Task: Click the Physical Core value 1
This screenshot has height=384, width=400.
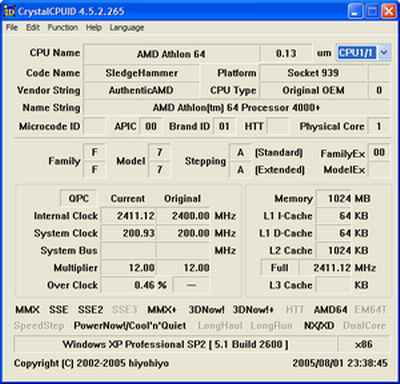Action: point(379,126)
